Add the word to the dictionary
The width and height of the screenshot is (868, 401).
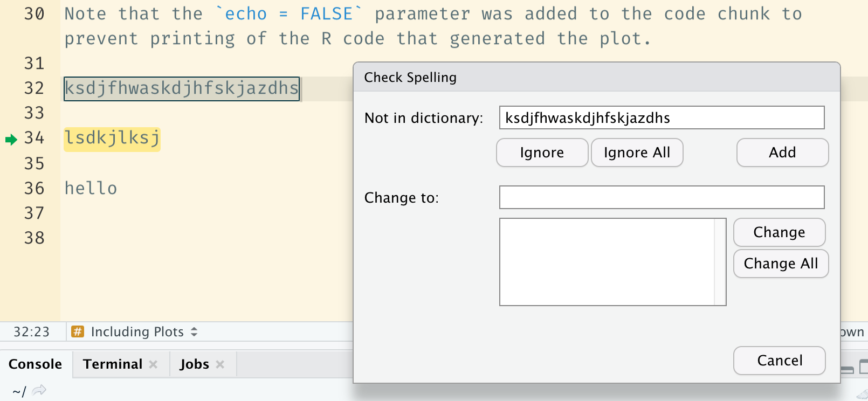tap(782, 153)
